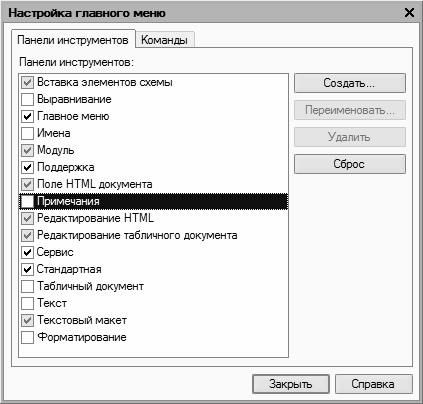Image resolution: width=423 pixels, height=404 pixels.
Task: Uncheck the Сервис checkbox
Action: (x=27, y=252)
